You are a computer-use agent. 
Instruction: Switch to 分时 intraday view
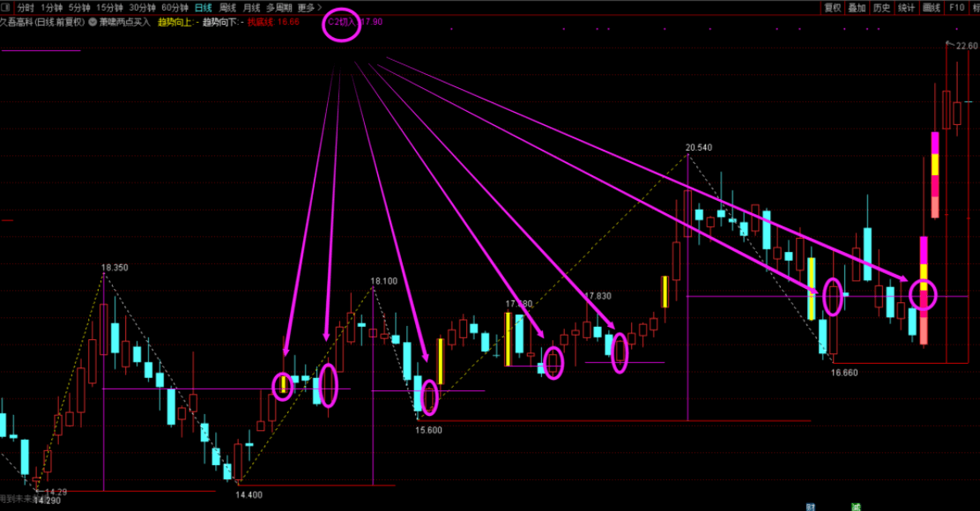tap(25, 8)
